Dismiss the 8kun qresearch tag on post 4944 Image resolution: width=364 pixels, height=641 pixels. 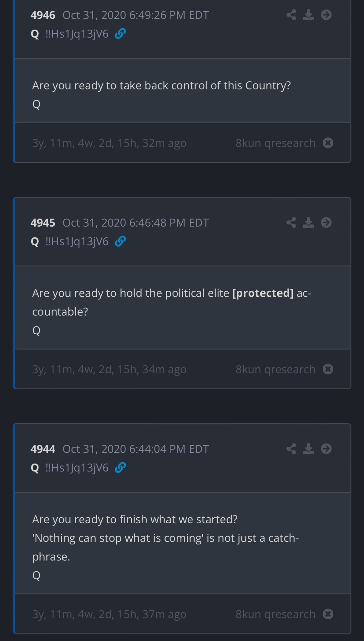click(x=328, y=614)
